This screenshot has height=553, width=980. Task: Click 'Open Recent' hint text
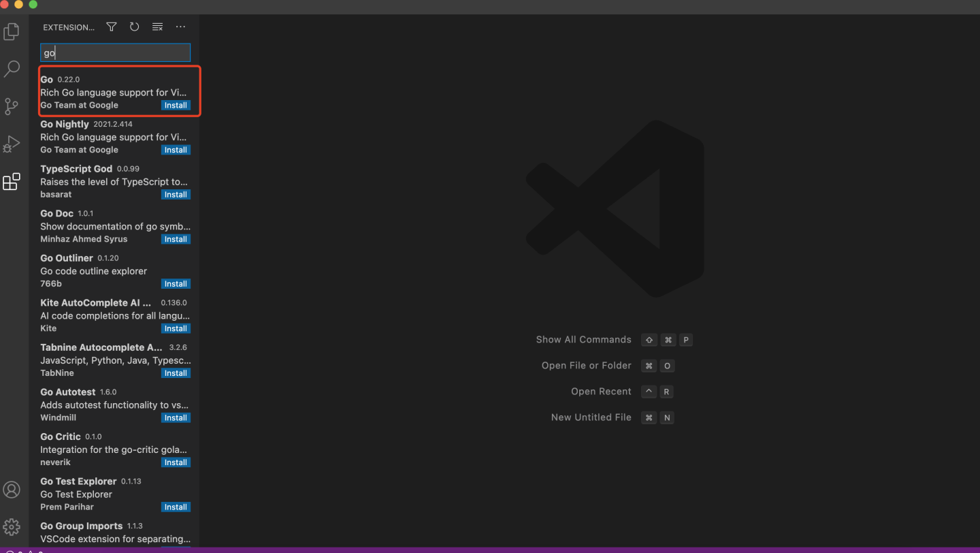tap(602, 392)
